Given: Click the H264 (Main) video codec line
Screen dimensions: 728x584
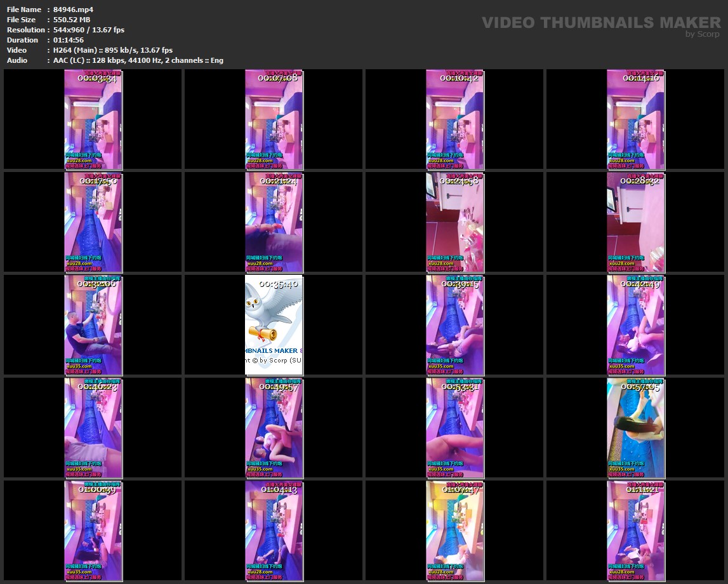Looking at the screenshot, I should pos(113,50).
